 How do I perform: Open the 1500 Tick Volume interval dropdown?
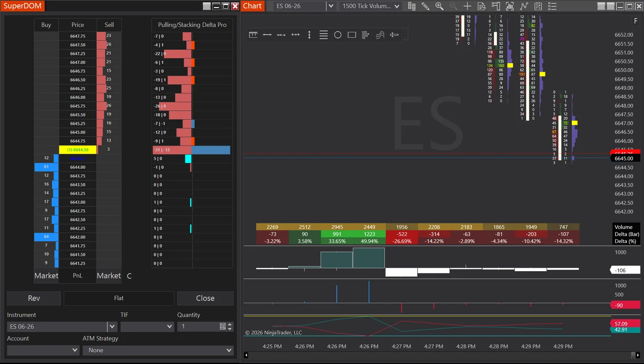(371, 6)
